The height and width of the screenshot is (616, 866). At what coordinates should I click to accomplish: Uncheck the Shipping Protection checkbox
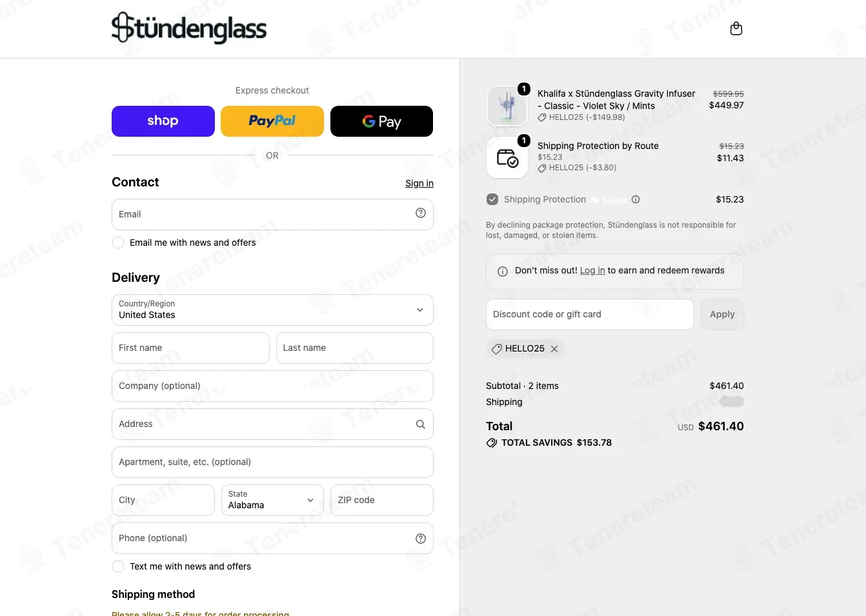492,199
